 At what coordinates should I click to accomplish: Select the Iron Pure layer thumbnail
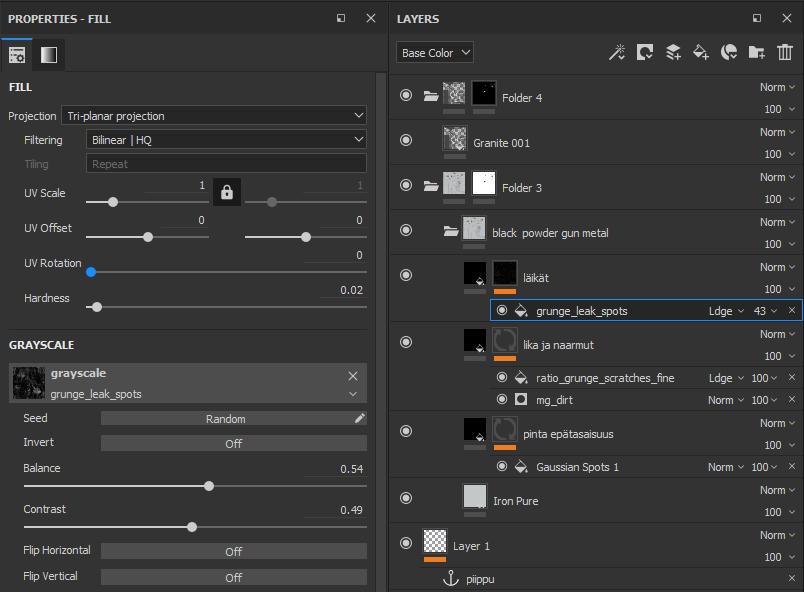[474, 495]
